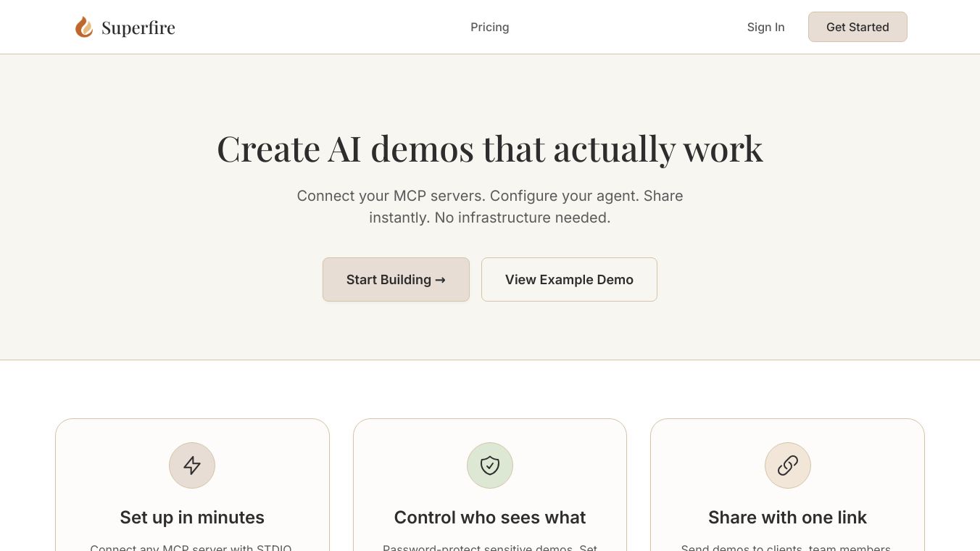Click the Superfire wordmark text

tap(138, 28)
